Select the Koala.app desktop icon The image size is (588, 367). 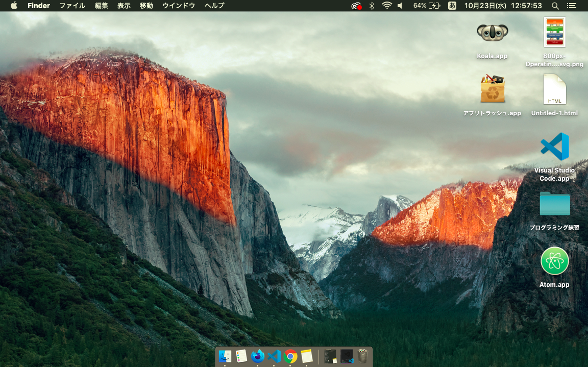coord(493,33)
